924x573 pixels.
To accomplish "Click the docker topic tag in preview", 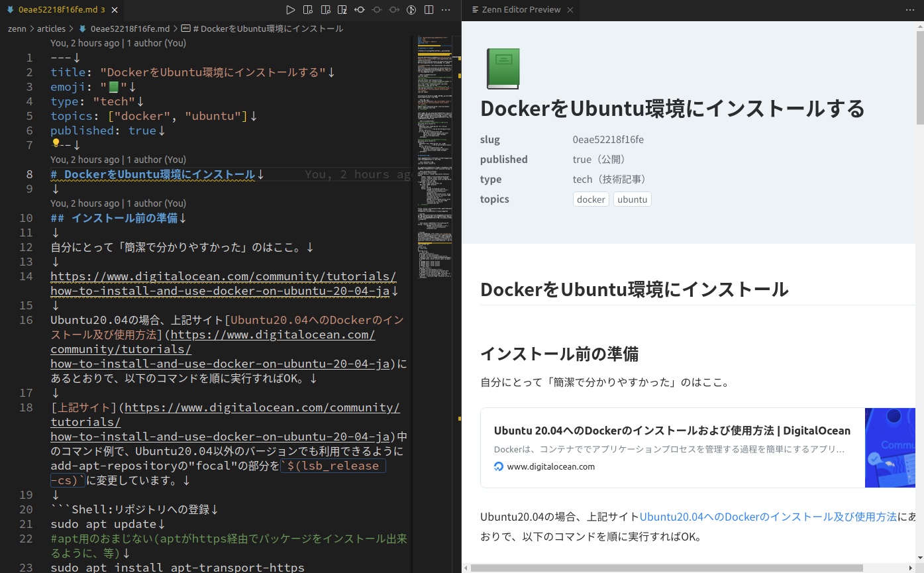I will (x=591, y=199).
